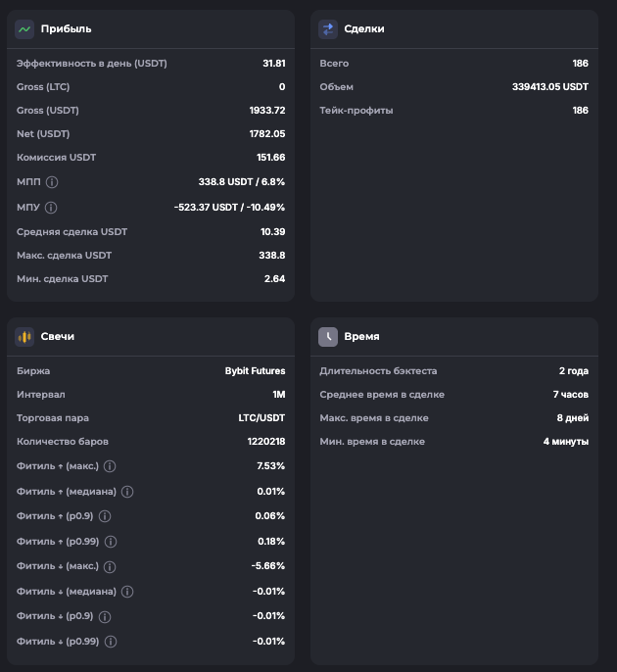The height and width of the screenshot is (672, 617).
Task: Show info for Фитиль ↓ (p0.9)
Action: point(105,617)
